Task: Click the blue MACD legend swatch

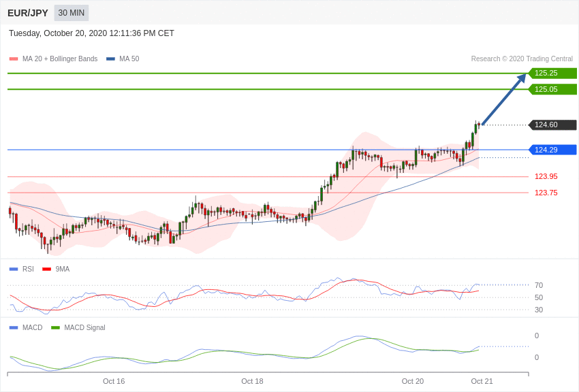Action: [x=14, y=327]
